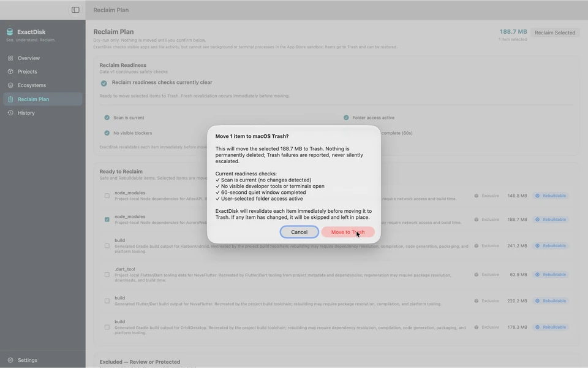The width and height of the screenshot is (588, 368).
Task: Click the Settings gear icon
Action: tap(10, 360)
